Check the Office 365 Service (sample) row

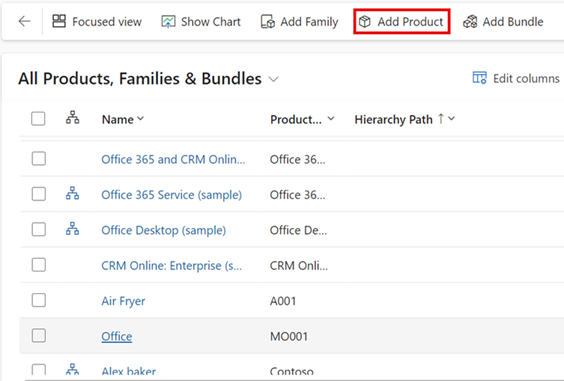[38, 194]
